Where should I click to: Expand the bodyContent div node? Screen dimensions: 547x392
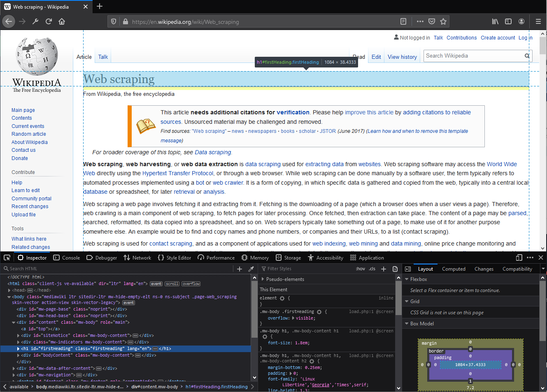[x=18, y=355]
